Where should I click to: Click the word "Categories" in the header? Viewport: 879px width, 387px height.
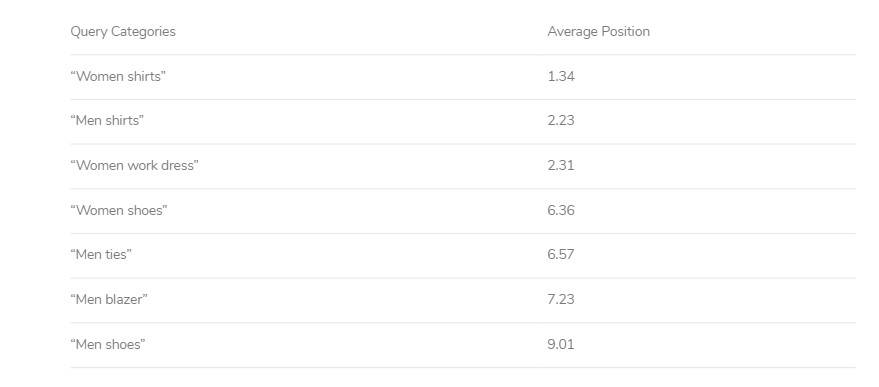[x=143, y=32]
